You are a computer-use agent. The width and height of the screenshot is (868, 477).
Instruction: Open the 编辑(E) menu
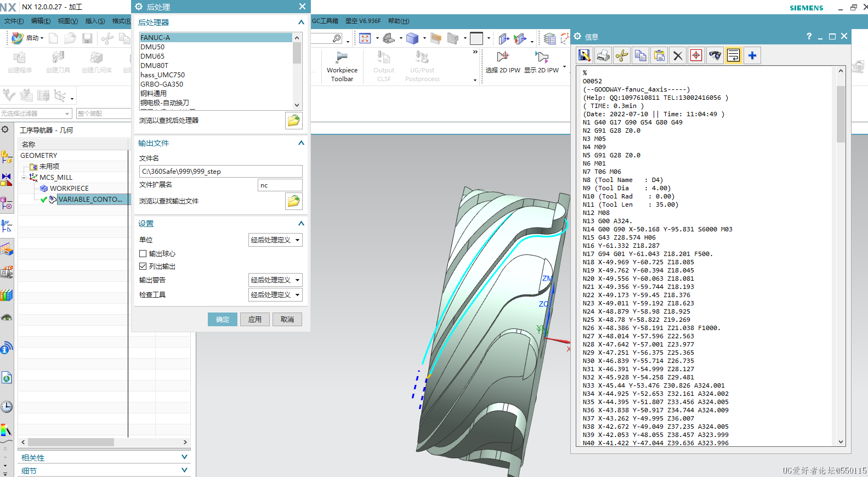pyautogui.click(x=41, y=21)
